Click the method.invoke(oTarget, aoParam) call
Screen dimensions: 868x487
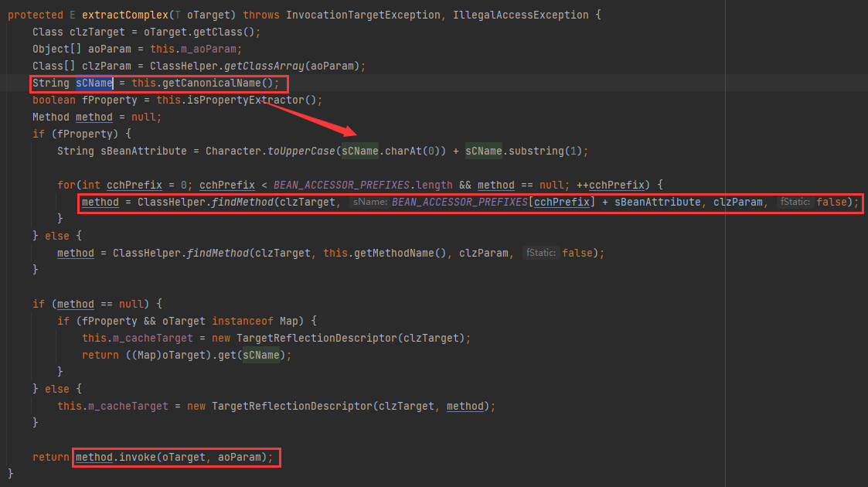click(x=172, y=457)
